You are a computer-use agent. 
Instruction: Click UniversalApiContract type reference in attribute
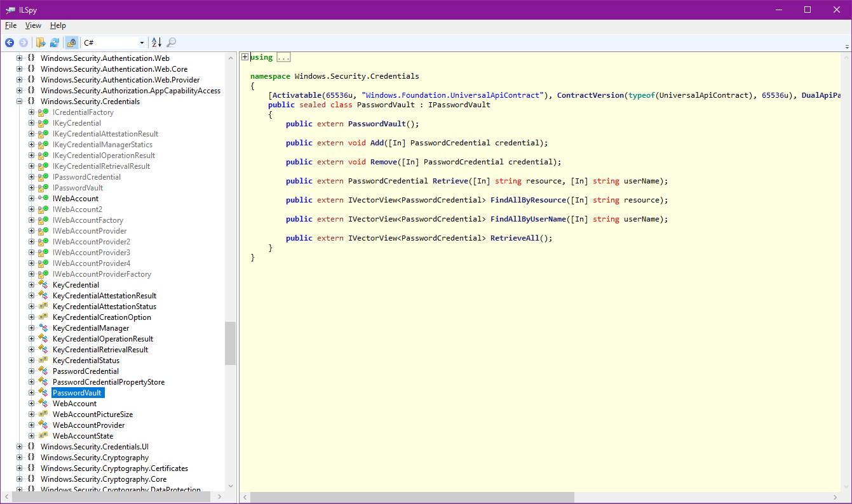click(x=705, y=95)
